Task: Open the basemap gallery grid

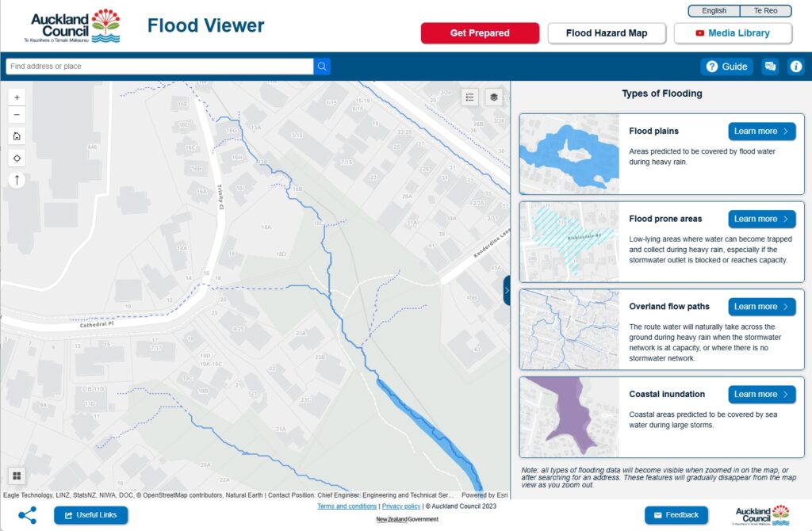Action: [x=17, y=476]
